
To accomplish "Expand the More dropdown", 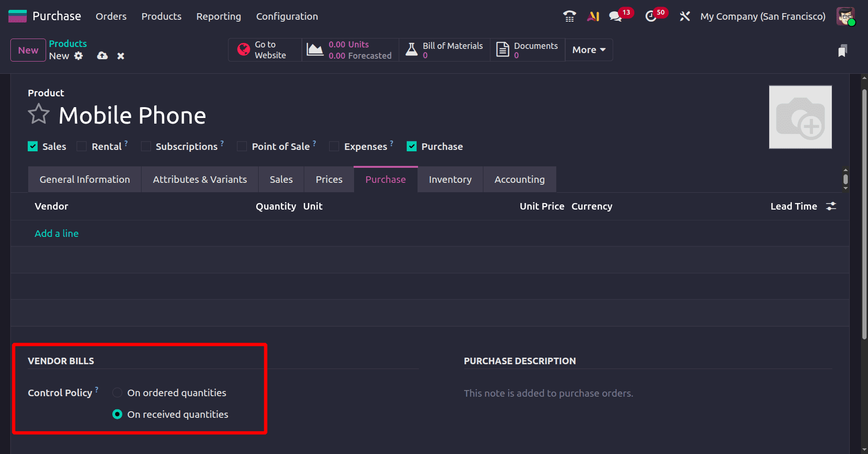I will (588, 49).
